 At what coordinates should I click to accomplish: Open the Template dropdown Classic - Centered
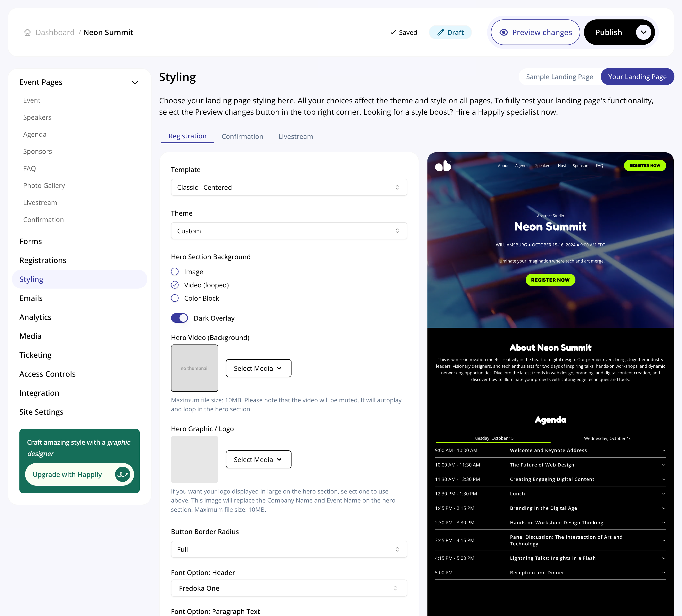pos(289,187)
